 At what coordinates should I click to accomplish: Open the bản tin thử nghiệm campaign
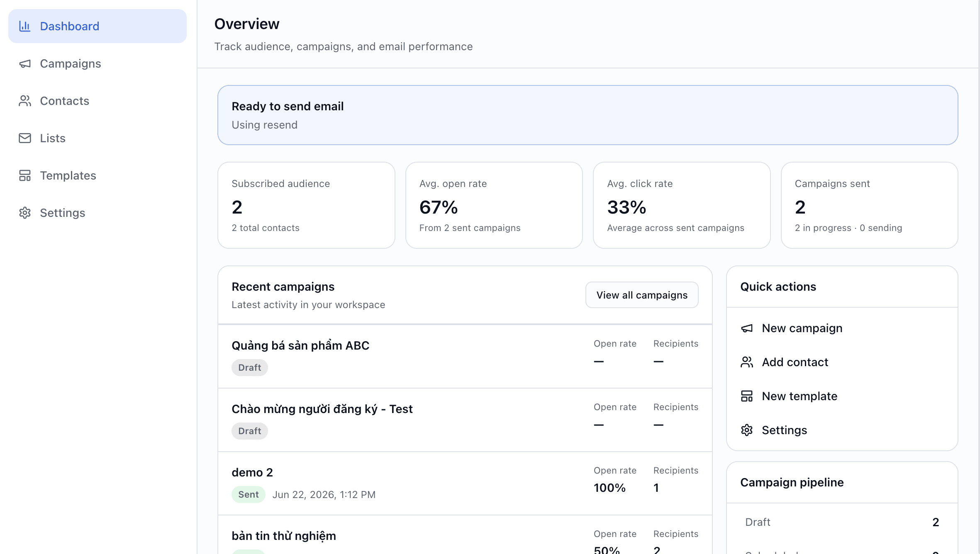tap(465, 535)
